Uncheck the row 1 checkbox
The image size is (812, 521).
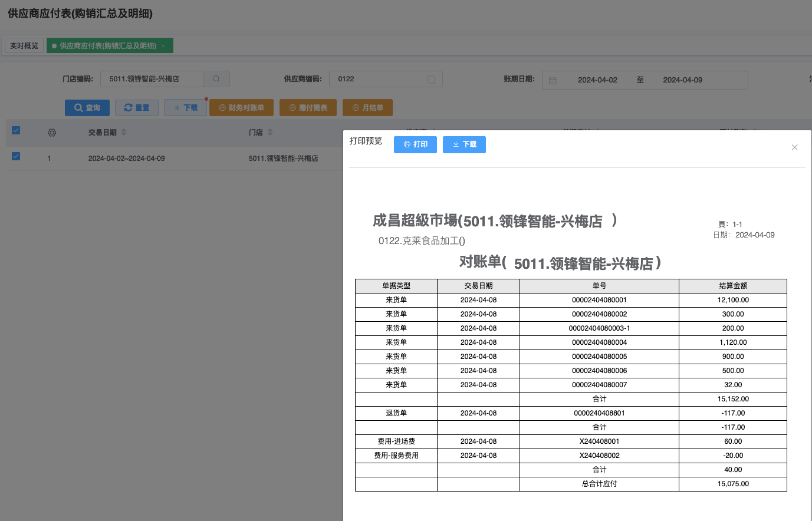(x=16, y=156)
